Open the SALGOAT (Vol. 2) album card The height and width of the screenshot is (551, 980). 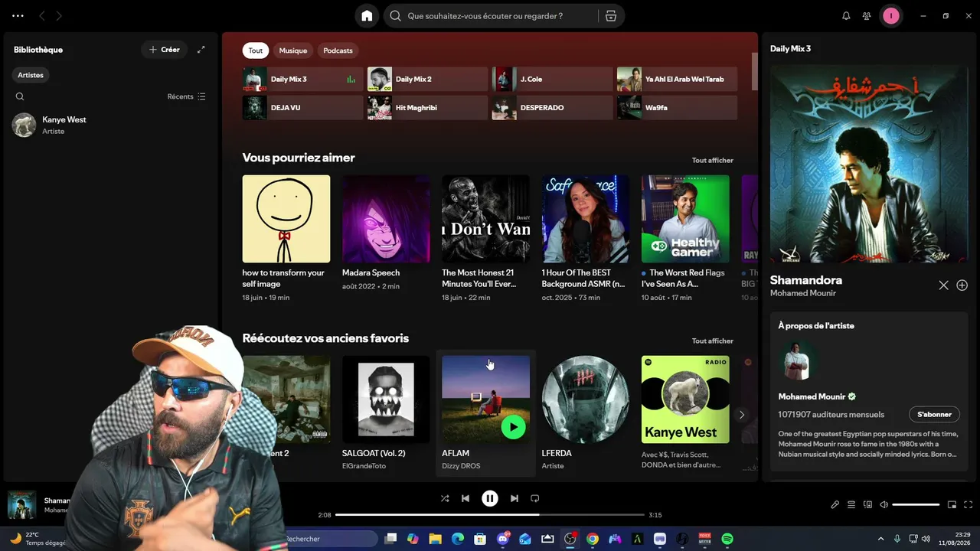coord(386,414)
